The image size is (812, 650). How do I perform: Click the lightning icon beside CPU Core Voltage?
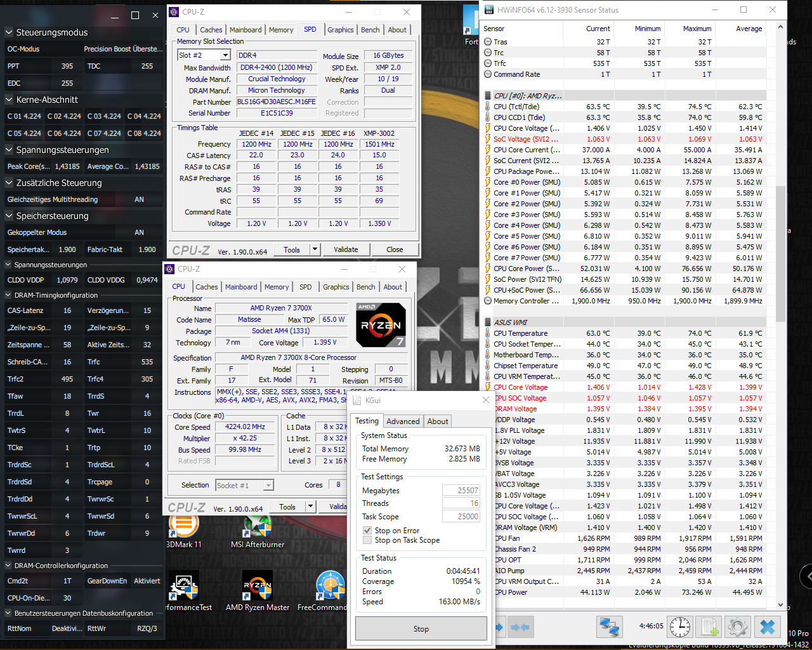488,128
